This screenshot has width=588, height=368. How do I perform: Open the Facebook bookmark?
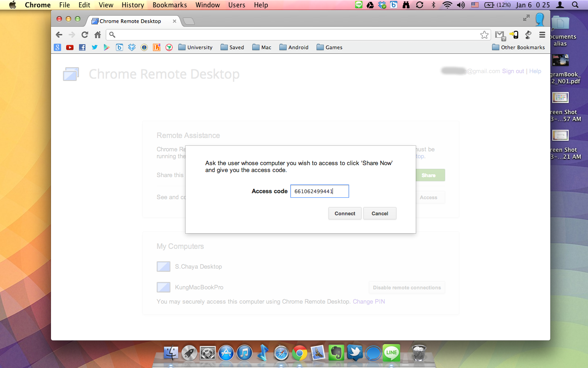(82, 47)
